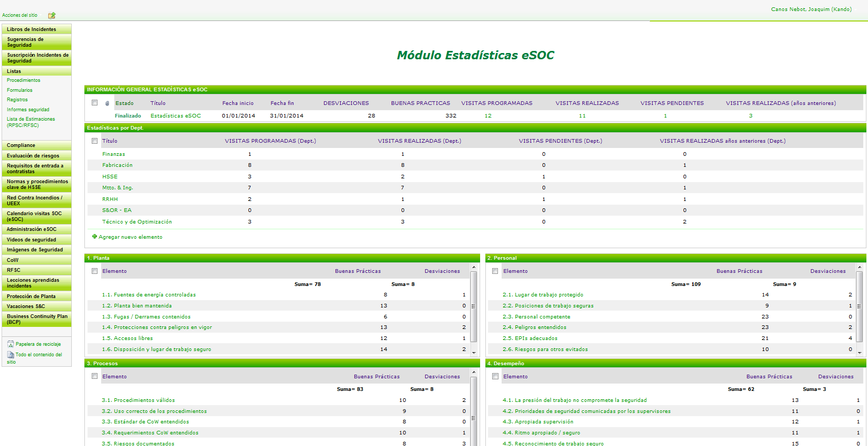Screen dimensions: 868x446
Task: Click the Planta panel vertical scrollbar thumb
Action: [x=474, y=306]
